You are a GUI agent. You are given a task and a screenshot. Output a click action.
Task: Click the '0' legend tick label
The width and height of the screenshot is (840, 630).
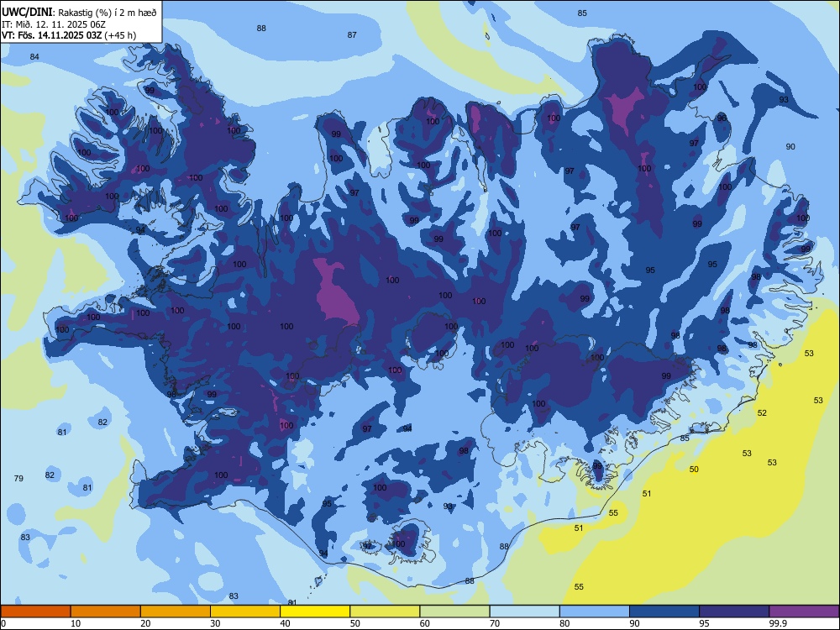[3, 623]
